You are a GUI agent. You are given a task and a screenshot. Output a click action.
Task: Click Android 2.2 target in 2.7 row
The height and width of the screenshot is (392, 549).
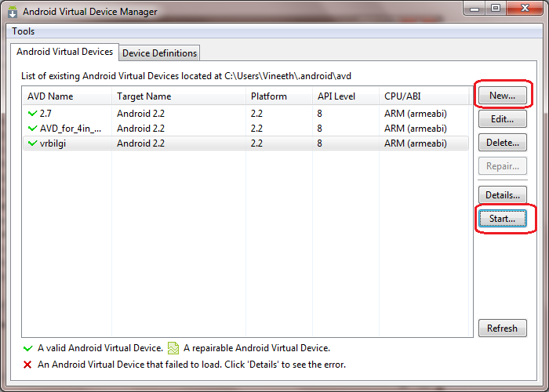(x=140, y=114)
